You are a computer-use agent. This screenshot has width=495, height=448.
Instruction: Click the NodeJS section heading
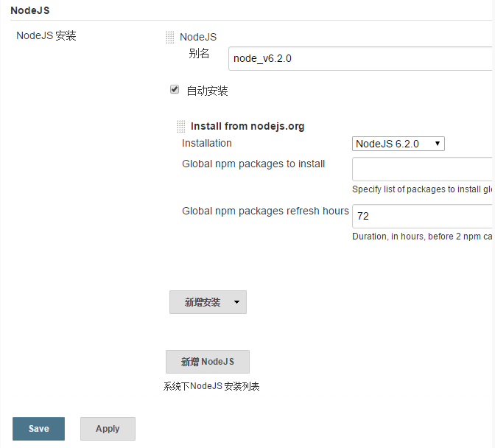30,10
